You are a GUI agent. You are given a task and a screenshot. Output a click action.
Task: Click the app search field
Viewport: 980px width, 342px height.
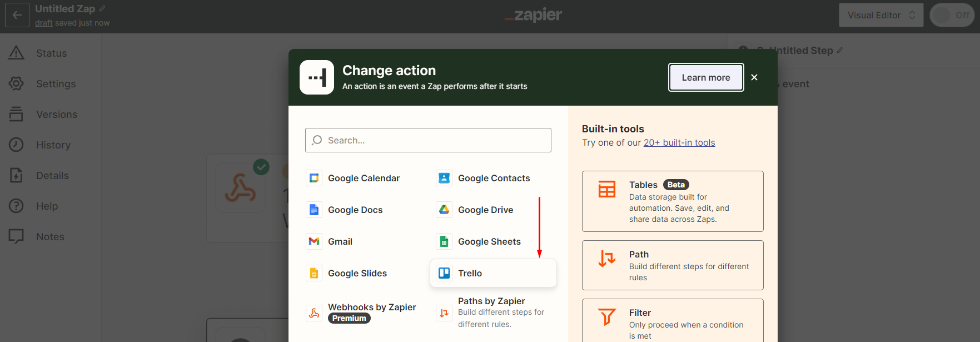click(x=428, y=140)
